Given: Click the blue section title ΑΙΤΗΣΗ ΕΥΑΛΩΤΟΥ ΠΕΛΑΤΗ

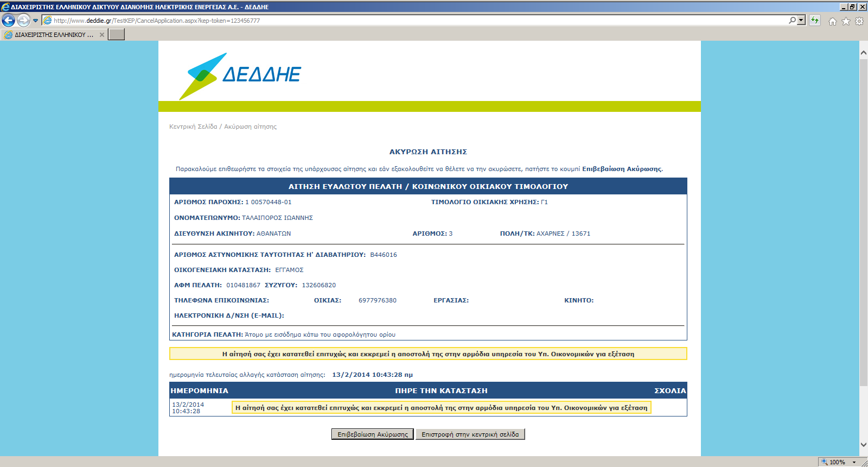Looking at the screenshot, I should 428,186.
